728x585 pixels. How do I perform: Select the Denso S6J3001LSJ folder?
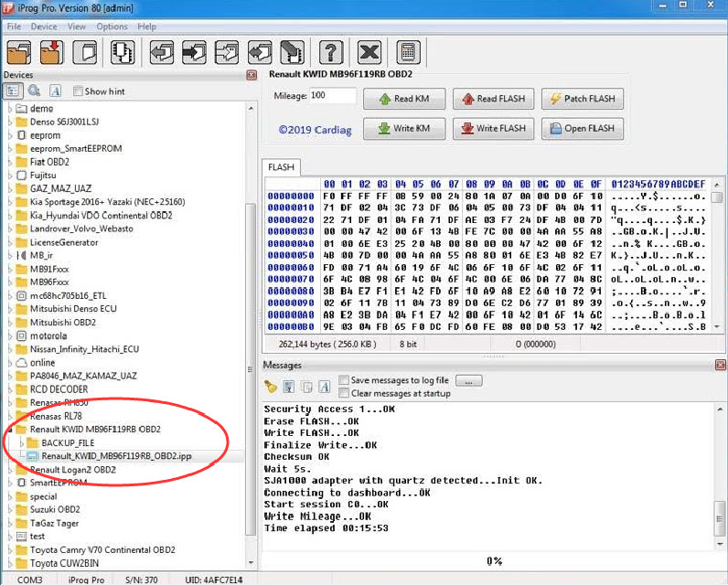(x=64, y=122)
